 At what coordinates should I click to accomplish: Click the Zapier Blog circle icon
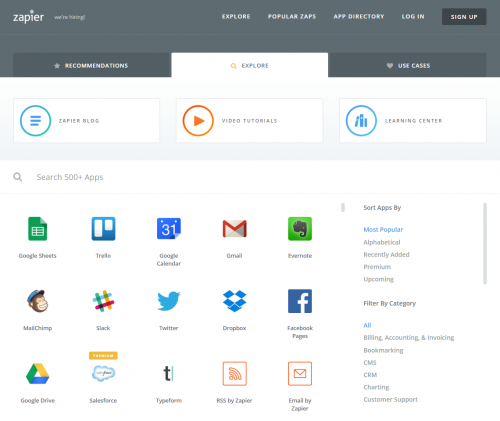pos(35,121)
